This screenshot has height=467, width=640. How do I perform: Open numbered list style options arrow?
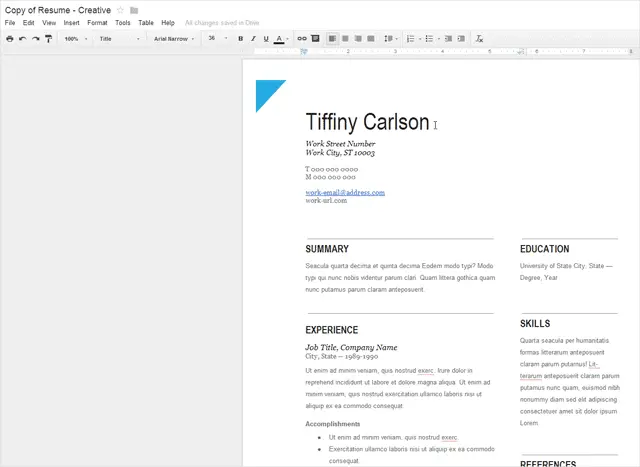click(420, 39)
